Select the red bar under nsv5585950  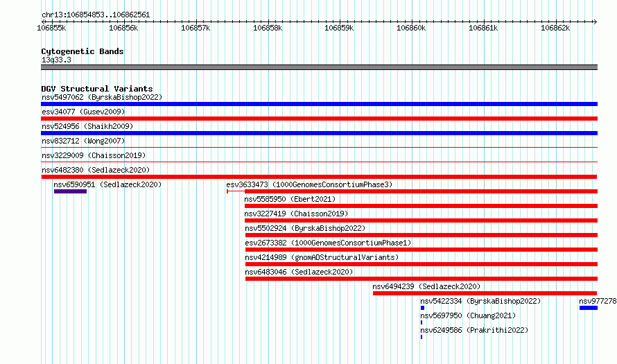[421, 206]
